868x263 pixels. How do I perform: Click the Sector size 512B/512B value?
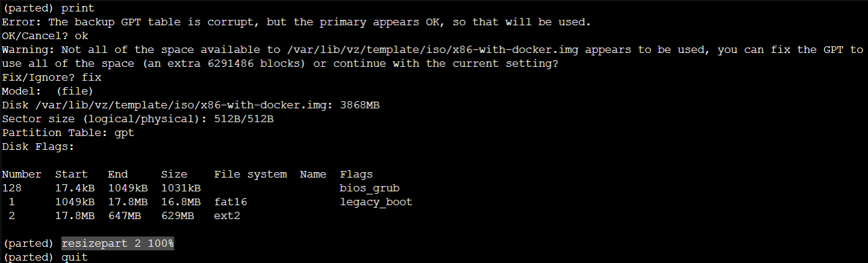point(244,119)
